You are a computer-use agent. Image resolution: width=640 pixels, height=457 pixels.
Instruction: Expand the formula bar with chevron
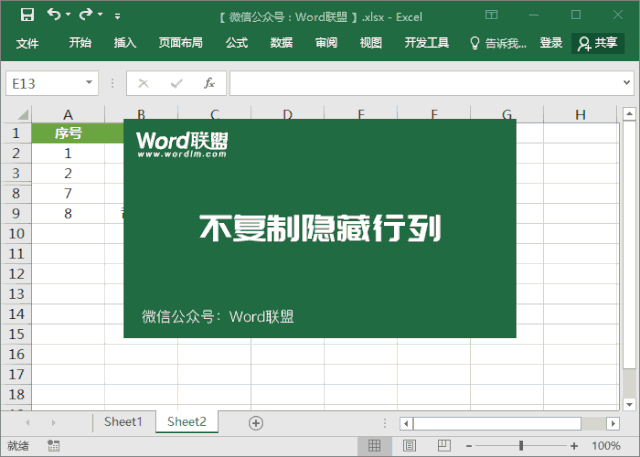click(627, 83)
